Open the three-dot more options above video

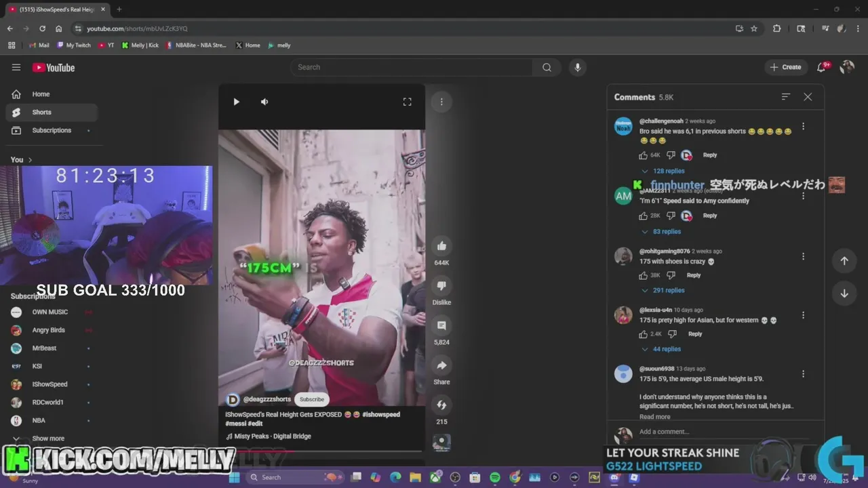click(x=441, y=102)
